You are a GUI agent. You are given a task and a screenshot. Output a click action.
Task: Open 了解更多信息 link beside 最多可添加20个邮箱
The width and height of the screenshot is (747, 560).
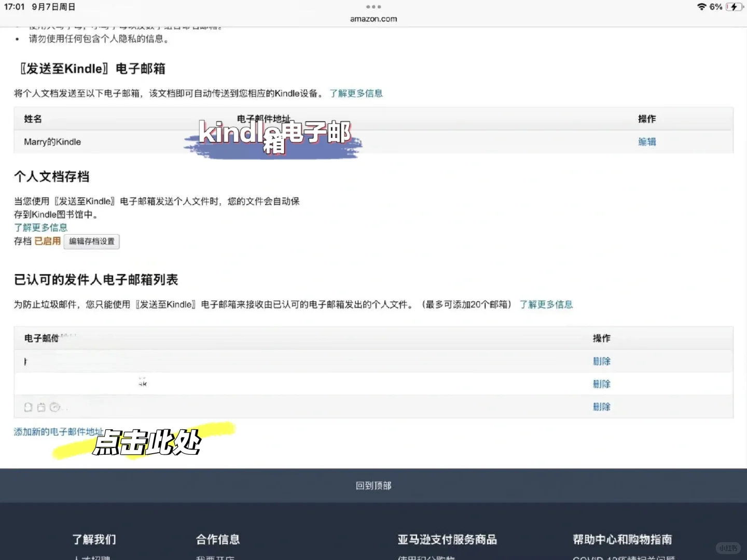[546, 304]
